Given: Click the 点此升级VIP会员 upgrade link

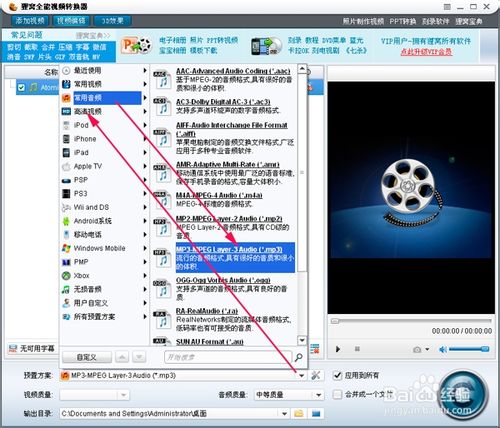Looking at the screenshot, I should 426,52.
